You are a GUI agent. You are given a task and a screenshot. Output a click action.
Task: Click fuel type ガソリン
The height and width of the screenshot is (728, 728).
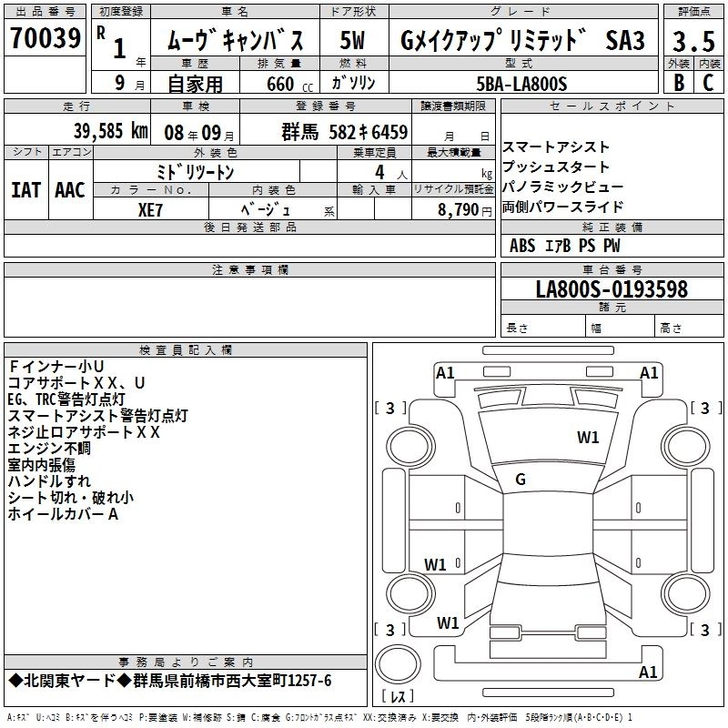[353, 83]
